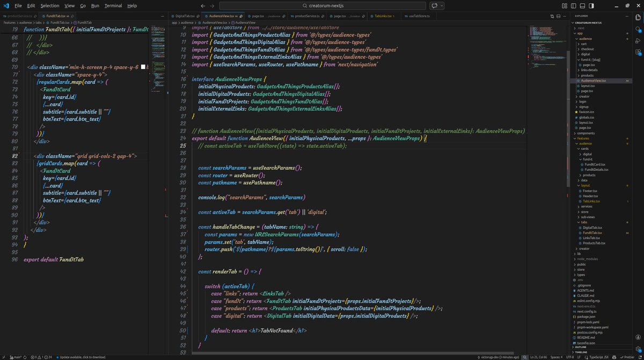Click the Copilot status icon in status bar
This screenshot has width=644, height=360.
coord(614,357)
